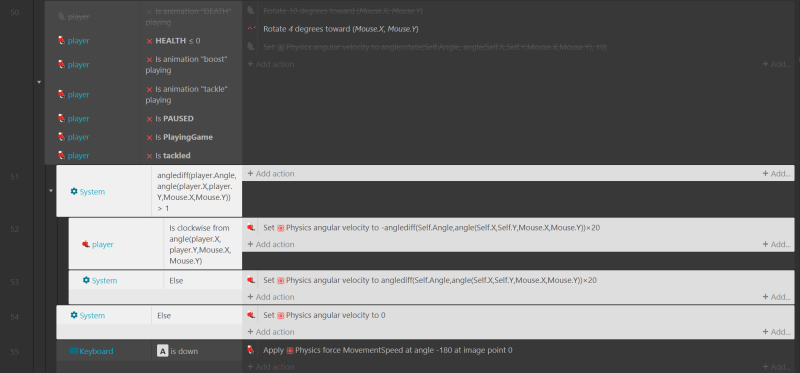Click the System gear icon on event 54 Else
The height and width of the screenshot is (373, 800).
[x=74, y=315]
